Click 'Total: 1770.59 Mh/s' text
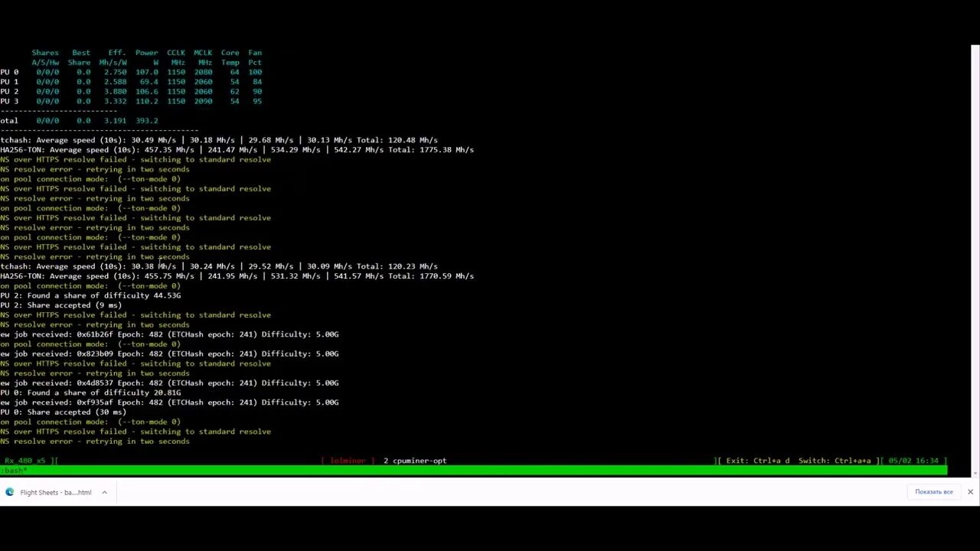 (431, 276)
